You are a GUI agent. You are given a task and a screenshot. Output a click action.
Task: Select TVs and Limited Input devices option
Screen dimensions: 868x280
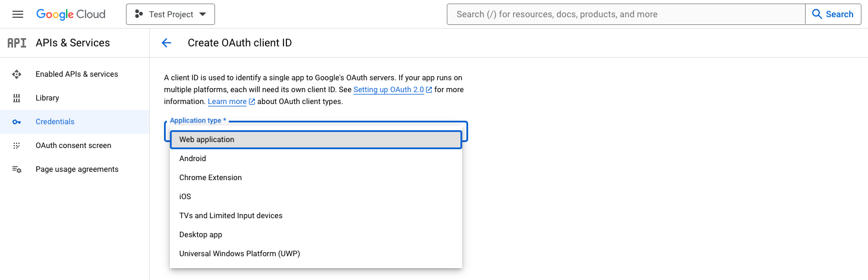[316, 216]
